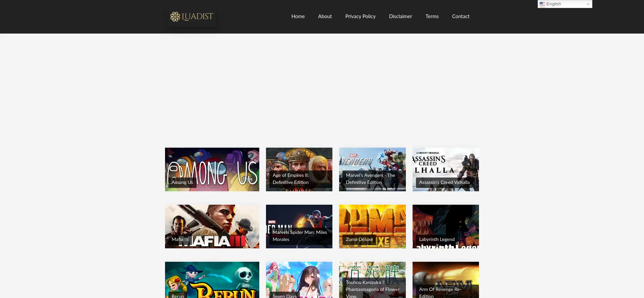Viewport: 644px width, 298px height.
Task: Open the Zuma Deluxe game card
Action: tap(372, 227)
